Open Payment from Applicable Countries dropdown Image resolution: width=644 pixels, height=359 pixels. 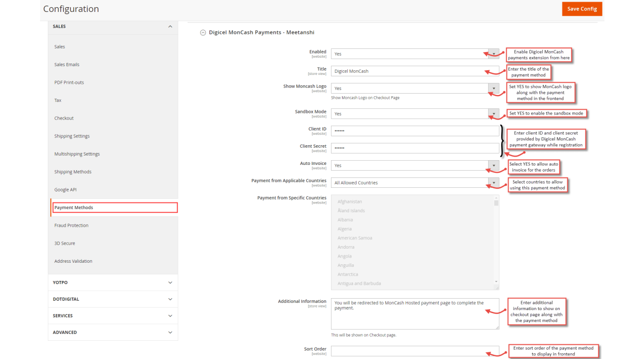(415, 183)
